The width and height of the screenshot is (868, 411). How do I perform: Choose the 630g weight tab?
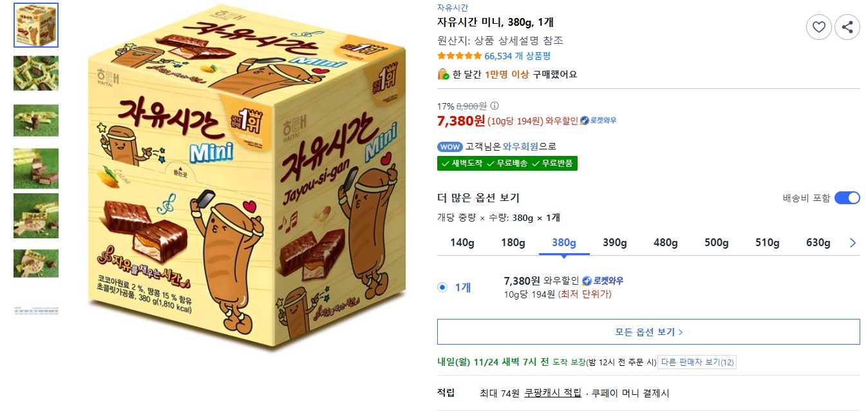pos(818,243)
